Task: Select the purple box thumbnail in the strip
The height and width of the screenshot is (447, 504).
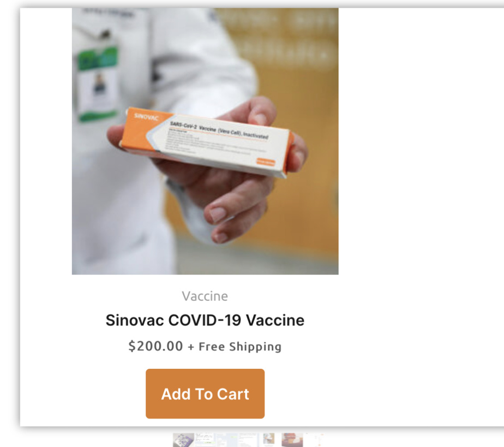Action: coord(183,440)
